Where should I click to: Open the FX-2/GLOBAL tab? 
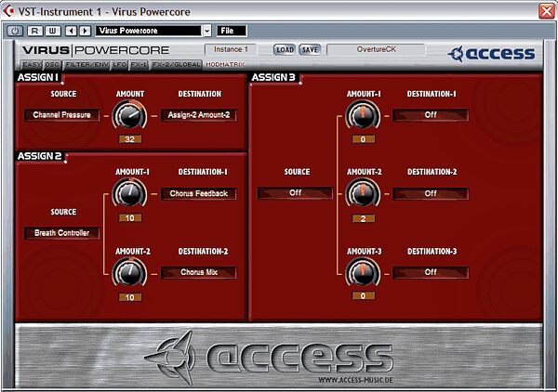coord(176,65)
